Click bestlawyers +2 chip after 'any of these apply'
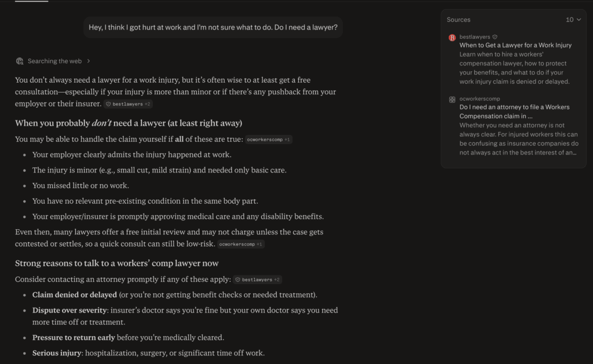Image resolution: width=593 pixels, height=364 pixels. coord(258,280)
